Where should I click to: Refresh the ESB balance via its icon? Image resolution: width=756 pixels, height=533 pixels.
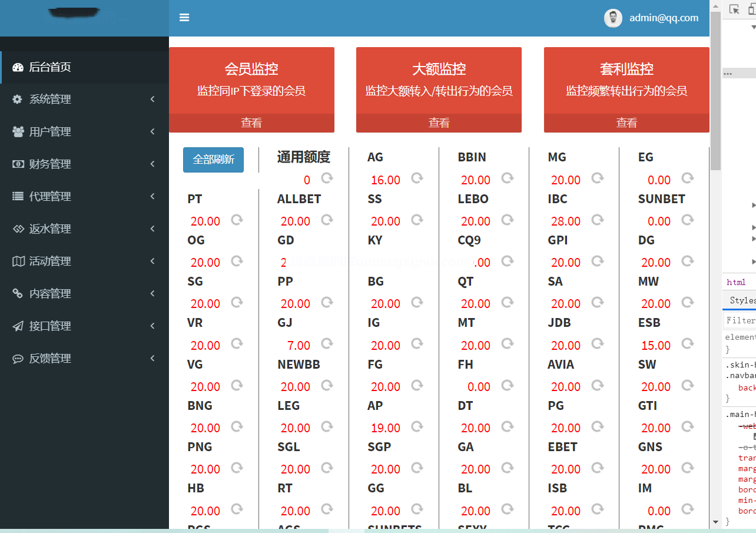click(687, 344)
